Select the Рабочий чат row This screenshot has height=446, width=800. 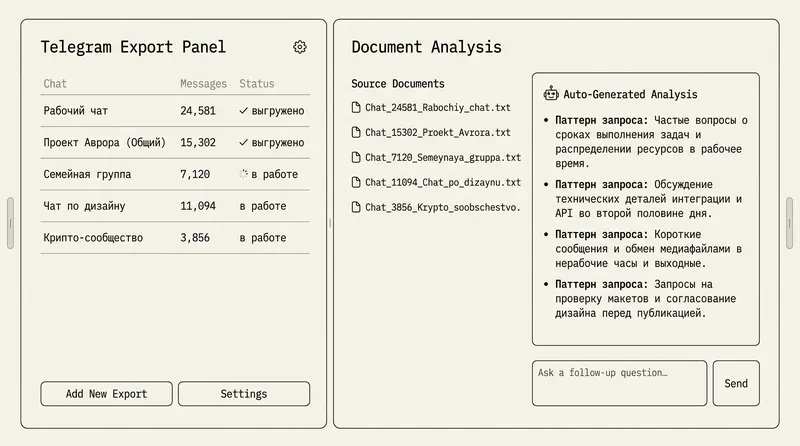[x=175, y=111]
